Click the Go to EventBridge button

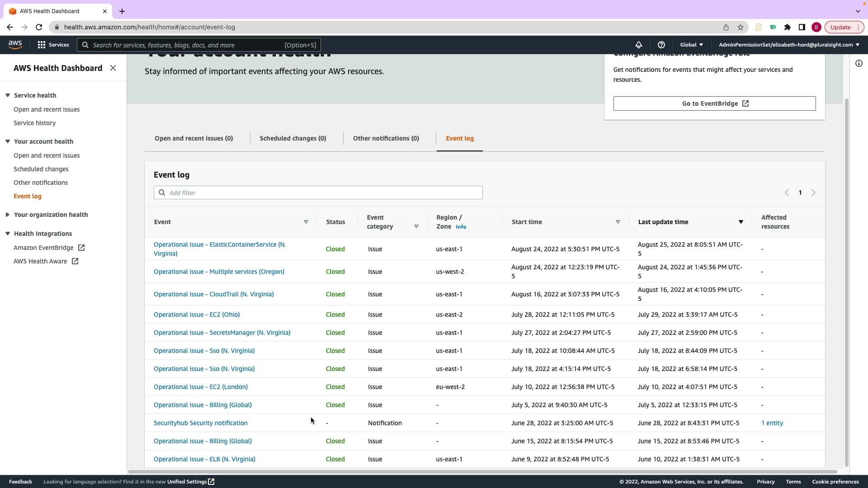(714, 103)
